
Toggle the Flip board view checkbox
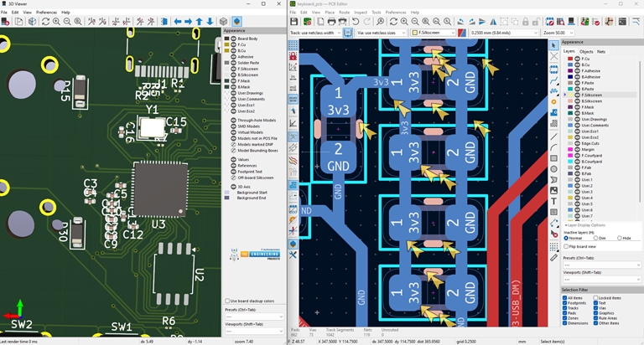coord(565,247)
